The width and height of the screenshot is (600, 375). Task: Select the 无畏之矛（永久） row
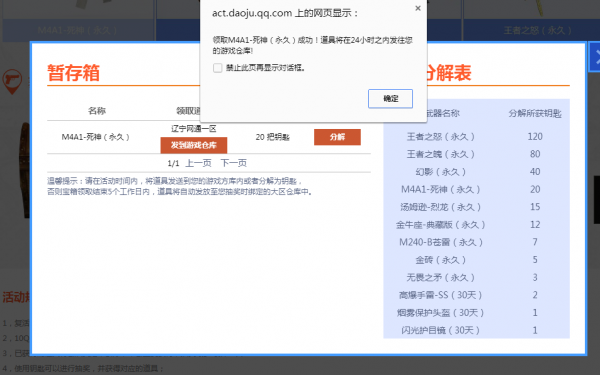coord(476,277)
